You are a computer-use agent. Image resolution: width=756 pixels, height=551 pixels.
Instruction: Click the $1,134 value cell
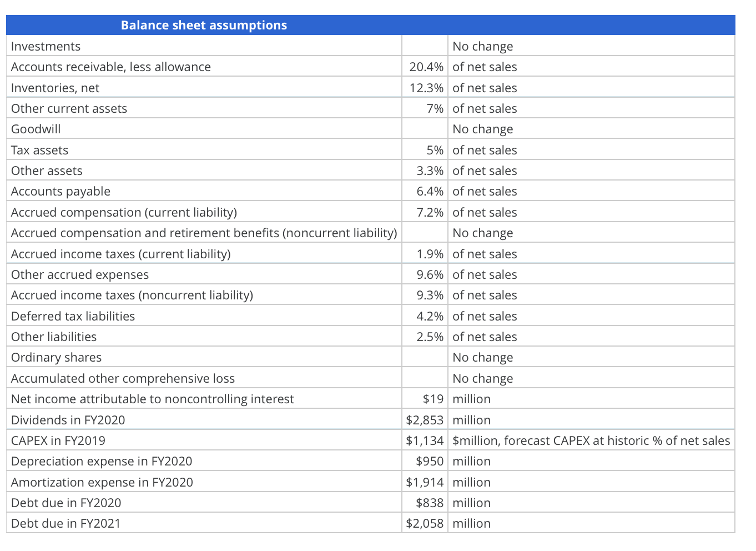[425, 440]
